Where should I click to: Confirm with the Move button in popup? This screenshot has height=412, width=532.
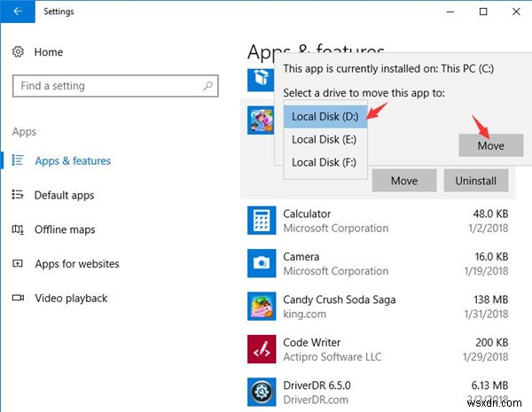click(490, 145)
